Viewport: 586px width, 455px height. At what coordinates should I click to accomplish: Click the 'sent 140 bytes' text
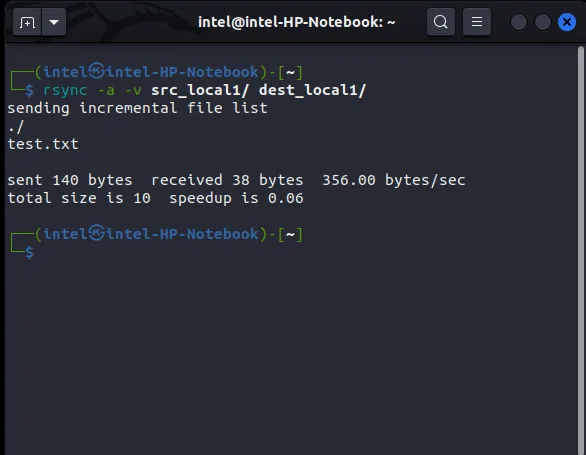click(70, 180)
